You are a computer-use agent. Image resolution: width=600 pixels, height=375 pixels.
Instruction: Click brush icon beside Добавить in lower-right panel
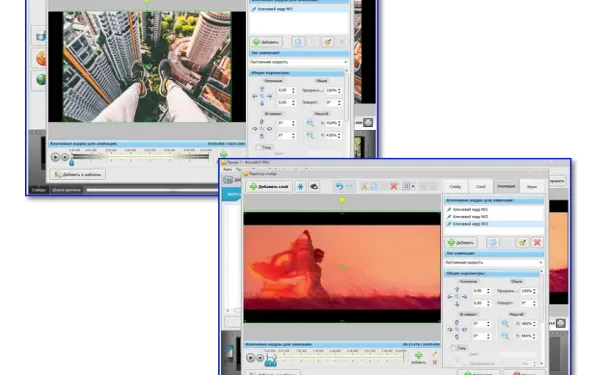coord(522,243)
